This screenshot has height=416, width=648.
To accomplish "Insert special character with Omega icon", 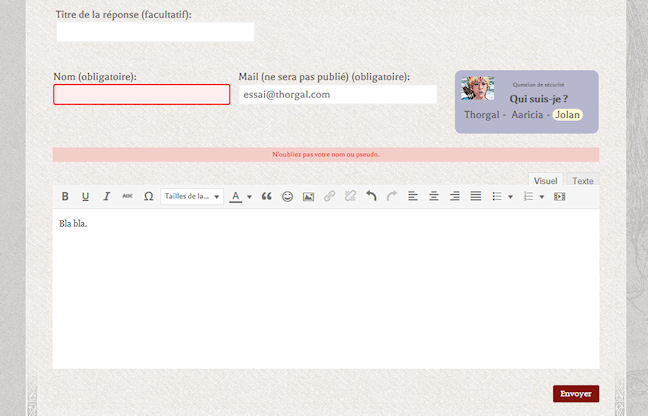I will [x=148, y=197].
